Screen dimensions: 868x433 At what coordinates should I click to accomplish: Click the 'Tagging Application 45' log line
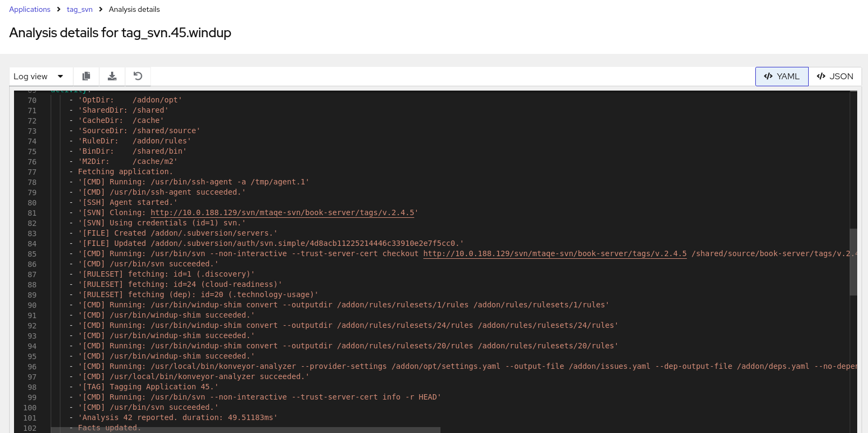click(x=148, y=387)
